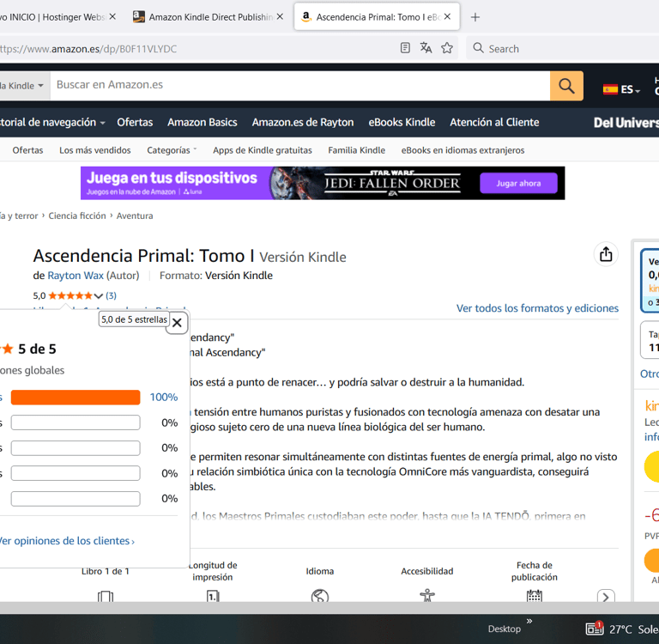Click the Desktop toolbar label in taskbar
This screenshot has width=659, height=644.
pos(504,629)
